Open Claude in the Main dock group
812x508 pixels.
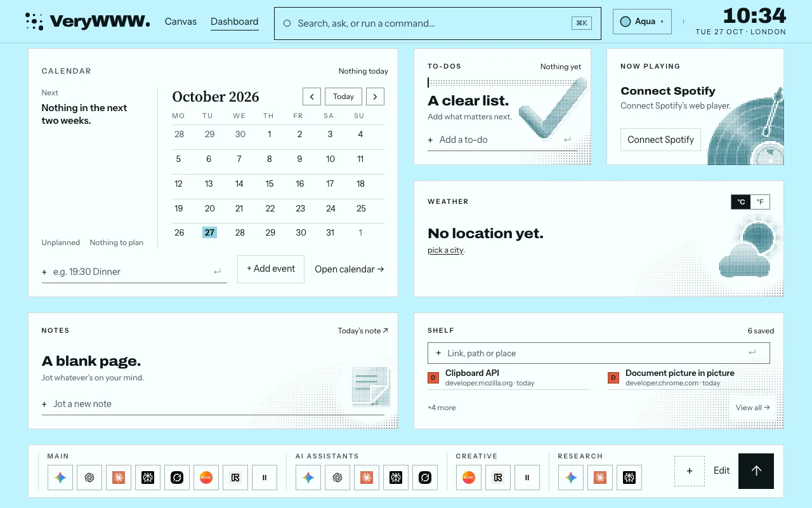pos(119,478)
